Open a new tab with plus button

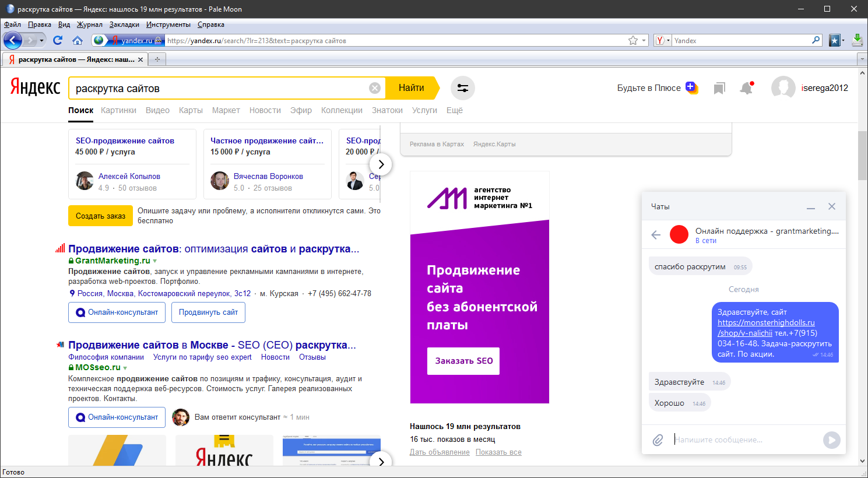tap(157, 59)
